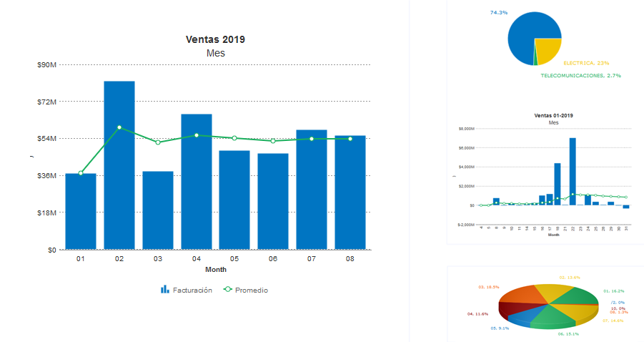Click the Promedio marker above month 06

pos(273,141)
